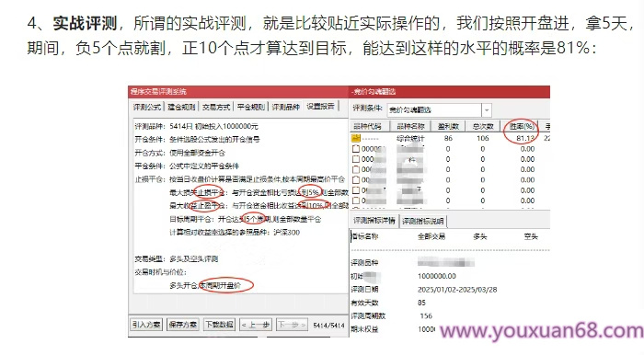Select the 评测品种 tab
The width and height of the screenshot is (644, 355).
click(x=286, y=107)
